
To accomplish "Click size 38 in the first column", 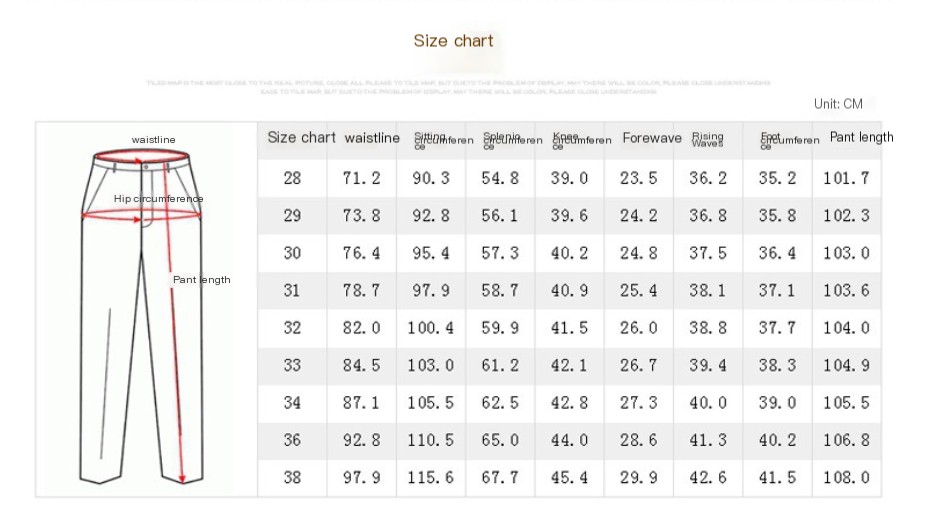I will tap(291, 478).
